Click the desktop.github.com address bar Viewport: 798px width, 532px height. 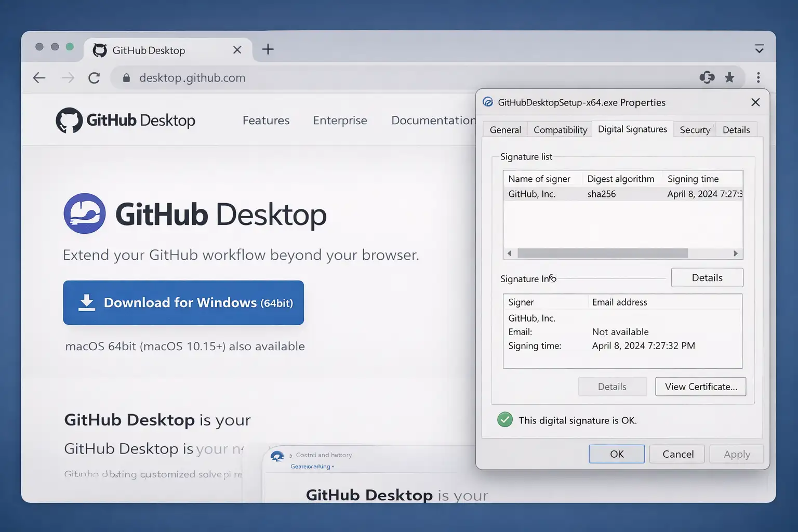[x=192, y=77]
